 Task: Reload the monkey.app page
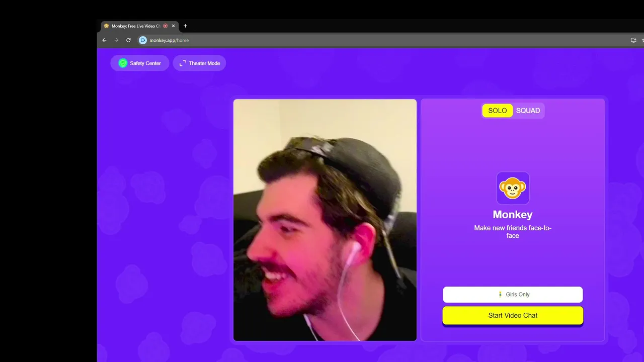[x=128, y=40]
